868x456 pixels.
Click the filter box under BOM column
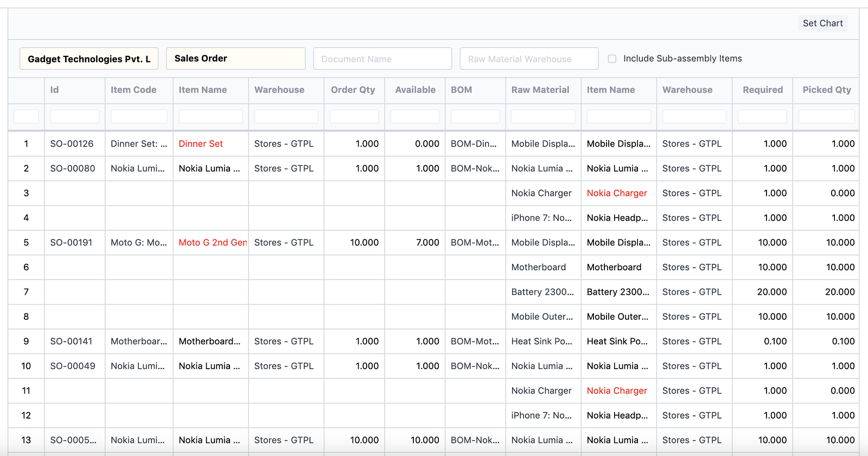pos(475,116)
